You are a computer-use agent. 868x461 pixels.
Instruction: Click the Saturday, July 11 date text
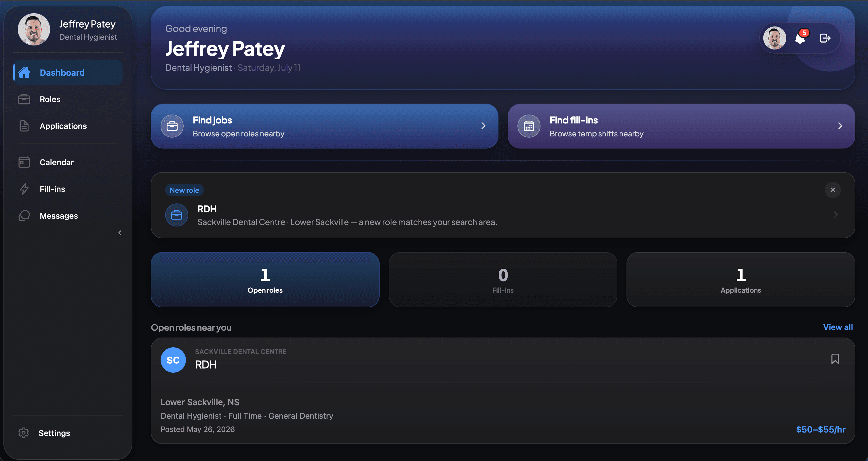[x=269, y=68]
